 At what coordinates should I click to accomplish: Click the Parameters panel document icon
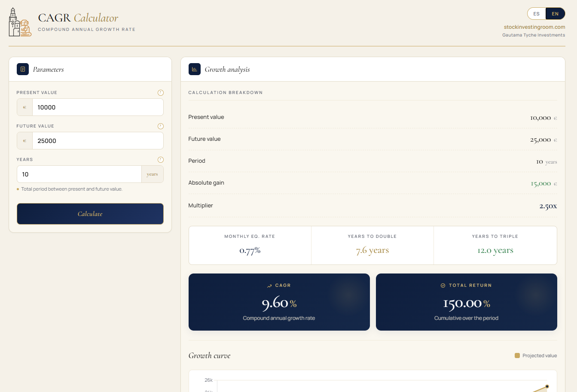[23, 69]
